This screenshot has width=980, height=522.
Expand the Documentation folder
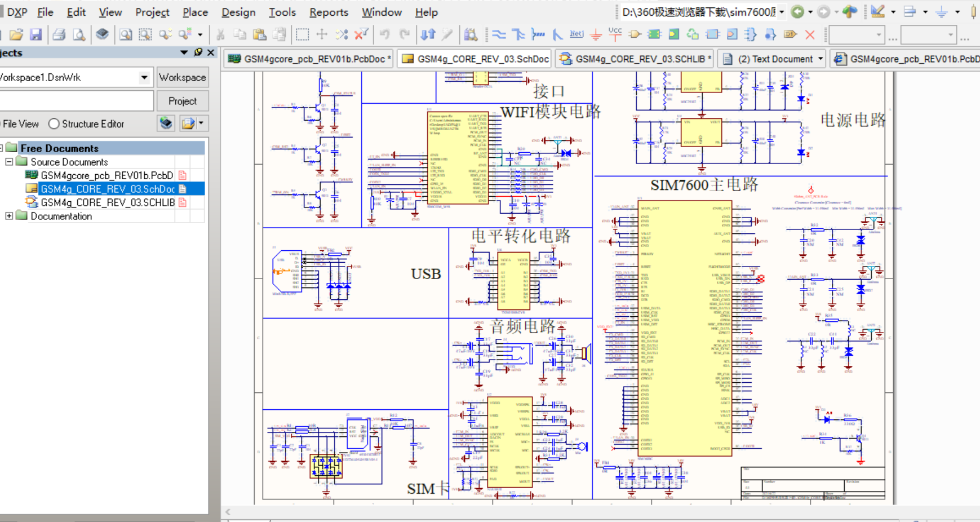(9, 216)
